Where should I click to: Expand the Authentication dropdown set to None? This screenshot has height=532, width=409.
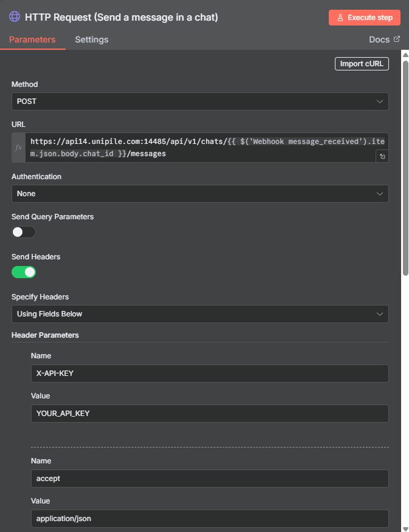click(201, 194)
